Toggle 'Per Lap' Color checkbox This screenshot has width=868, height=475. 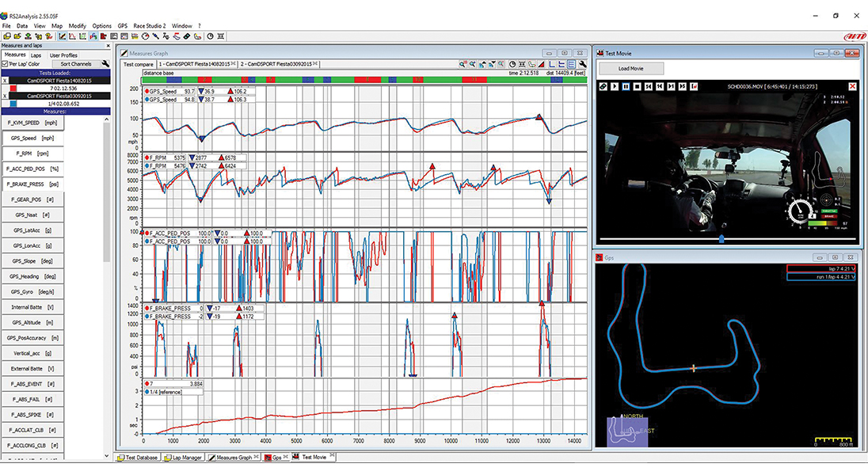tap(4, 63)
